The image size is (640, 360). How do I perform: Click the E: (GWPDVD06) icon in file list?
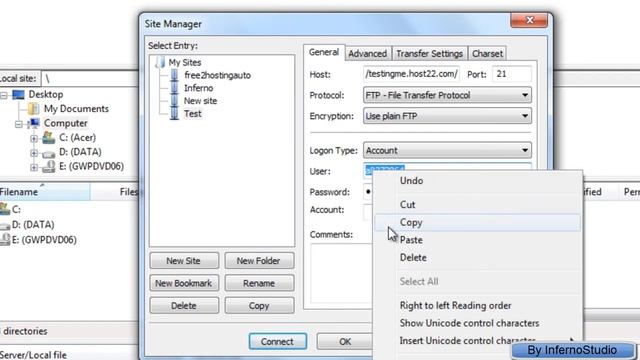click(5, 240)
